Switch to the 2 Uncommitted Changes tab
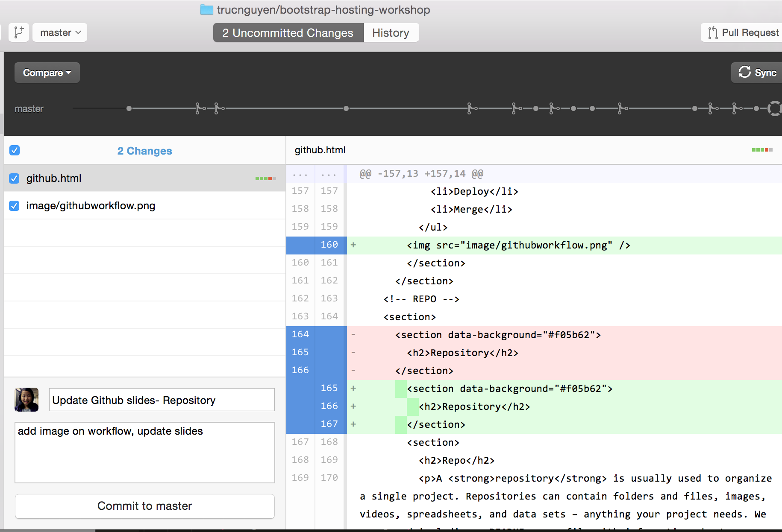This screenshot has width=782, height=532. [x=287, y=32]
